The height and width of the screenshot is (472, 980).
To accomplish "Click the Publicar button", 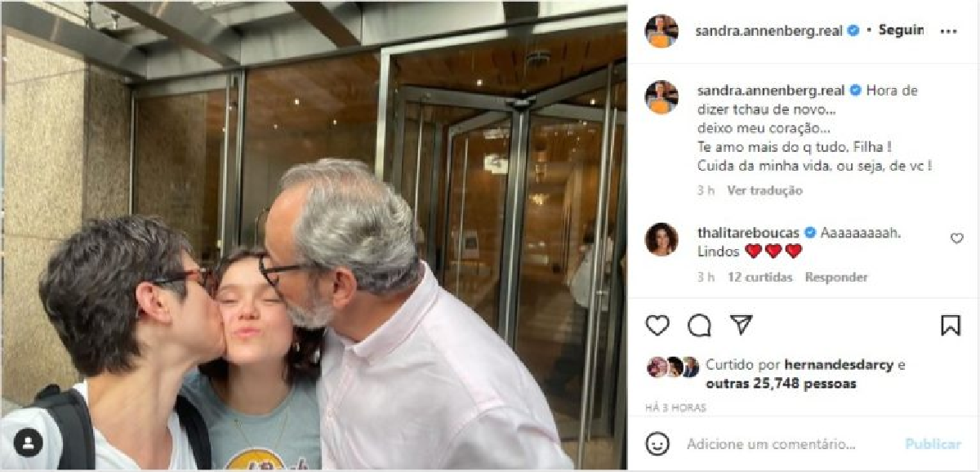I will [933, 444].
